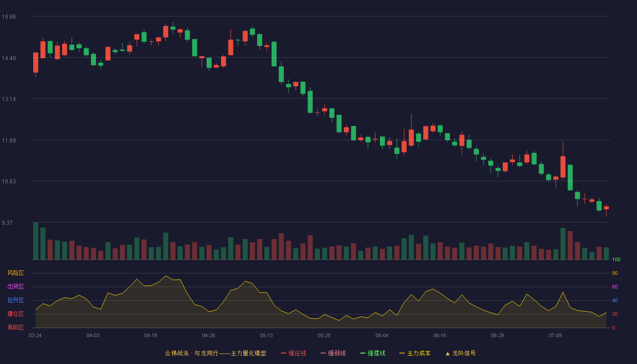Click the 15.66 price axis label

tap(9, 17)
